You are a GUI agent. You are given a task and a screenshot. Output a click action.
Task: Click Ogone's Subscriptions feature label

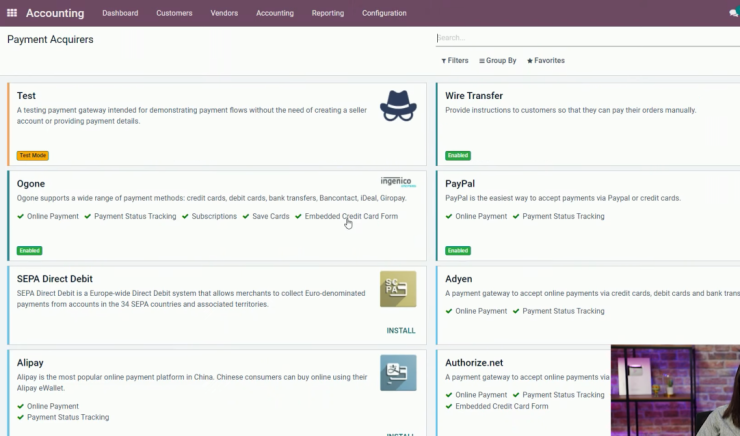point(214,216)
